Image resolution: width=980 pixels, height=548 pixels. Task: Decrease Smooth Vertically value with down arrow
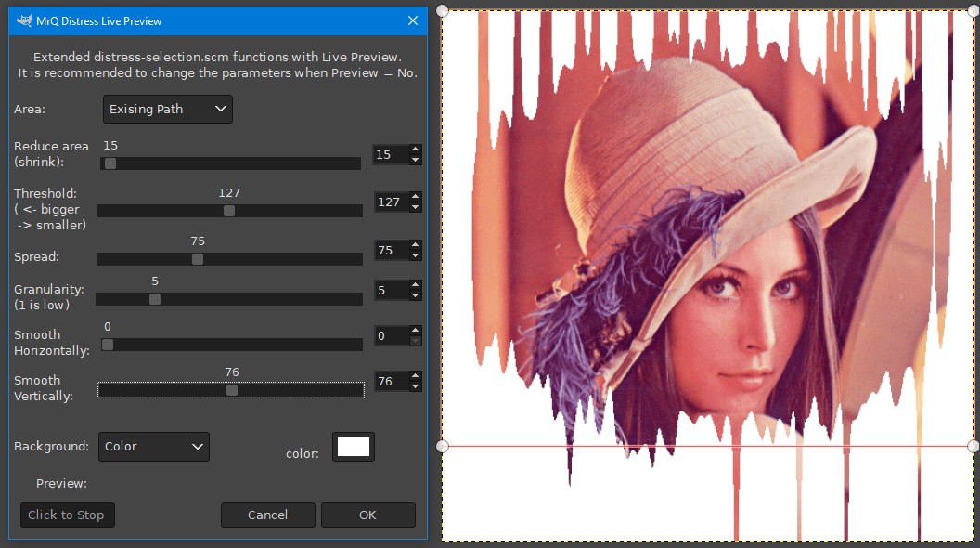[x=416, y=386]
